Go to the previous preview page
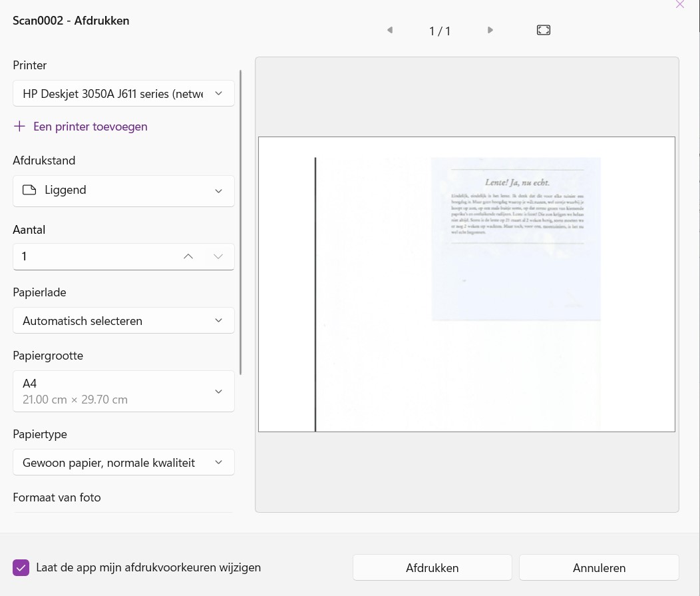This screenshot has width=700, height=596. coord(390,30)
